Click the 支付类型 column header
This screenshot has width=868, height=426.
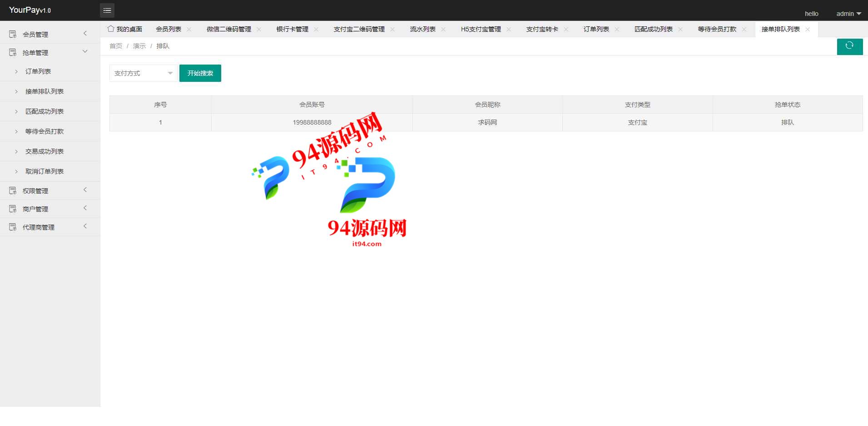coord(638,105)
